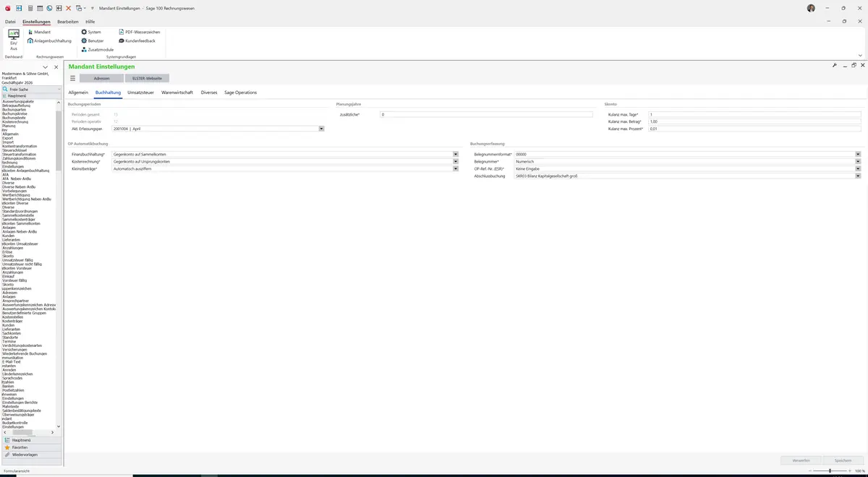This screenshot has width=868, height=477.
Task: Open Zusatzmodule in the ribbon
Action: [x=98, y=50]
